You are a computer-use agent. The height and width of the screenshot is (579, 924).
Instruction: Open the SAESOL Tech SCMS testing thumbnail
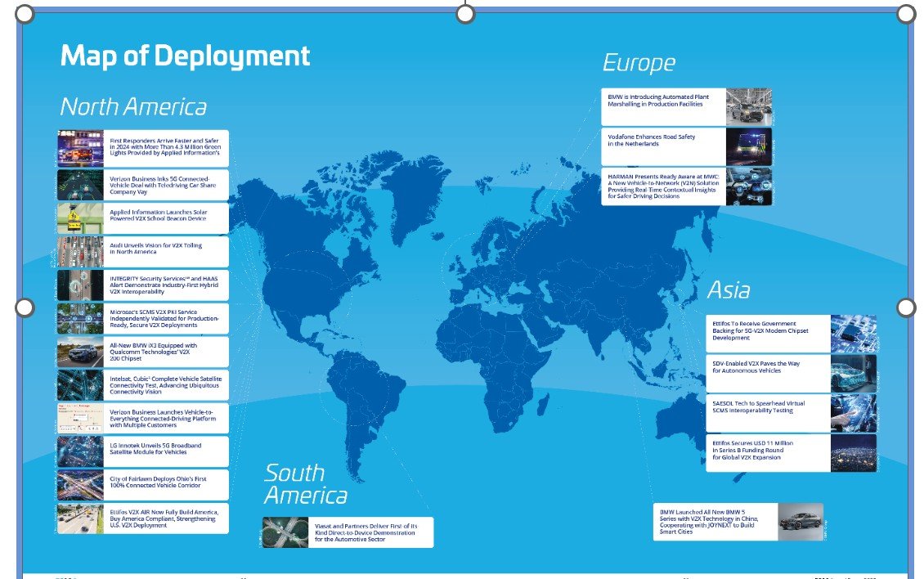(x=854, y=413)
